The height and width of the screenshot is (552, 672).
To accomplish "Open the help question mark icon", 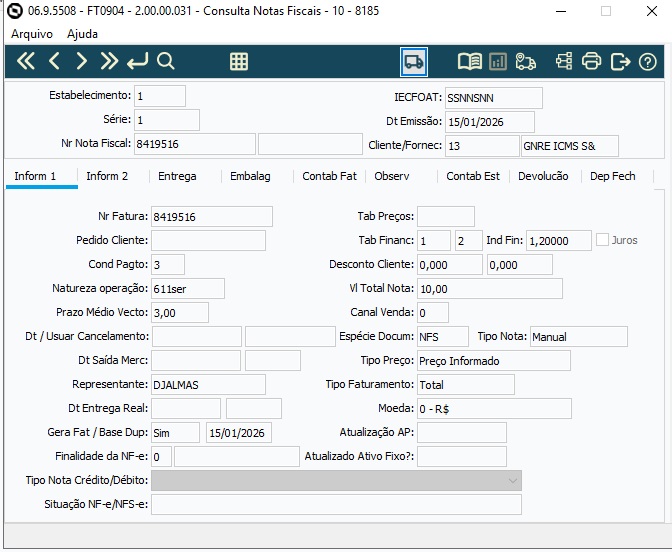I will coord(648,62).
